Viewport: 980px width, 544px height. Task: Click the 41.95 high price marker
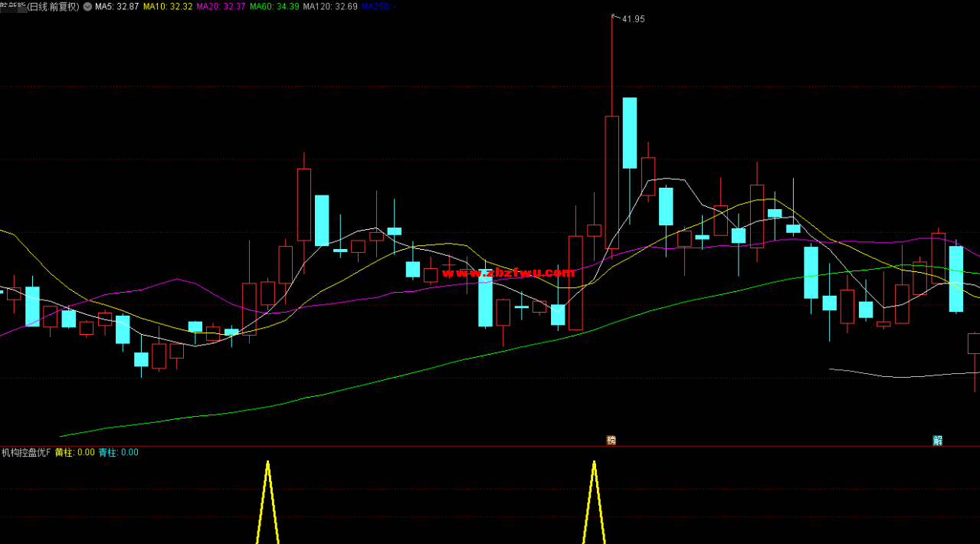point(633,19)
